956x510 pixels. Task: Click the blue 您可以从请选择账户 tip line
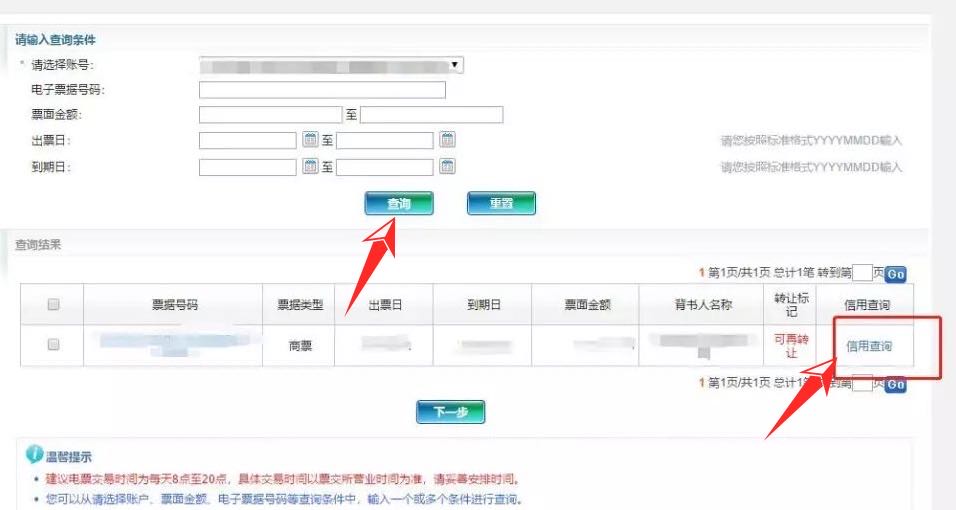pyautogui.click(x=284, y=499)
